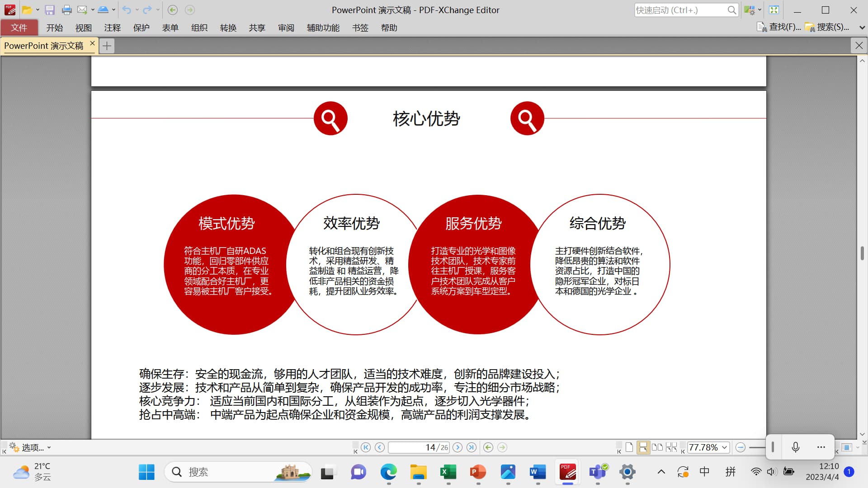Image resolution: width=868 pixels, height=488 pixels.
Task: Enable single page layout mode
Action: pyautogui.click(x=629, y=447)
